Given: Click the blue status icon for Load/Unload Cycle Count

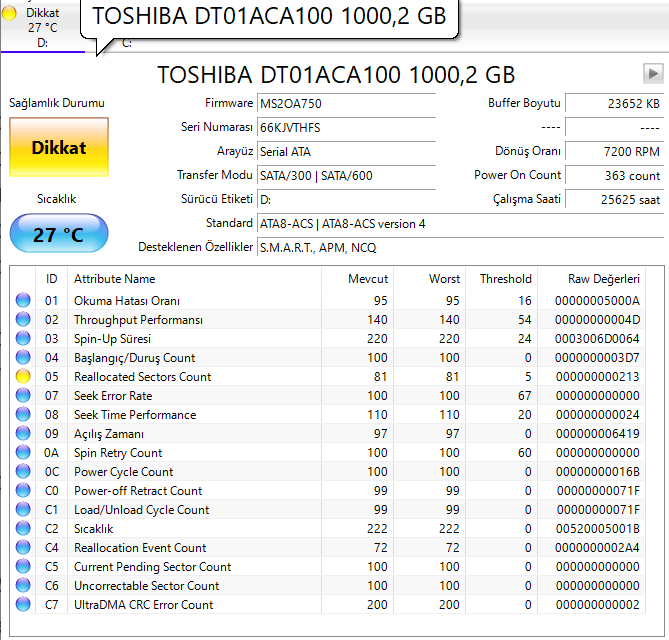Looking at the screenshot, I should pos(23,509).
